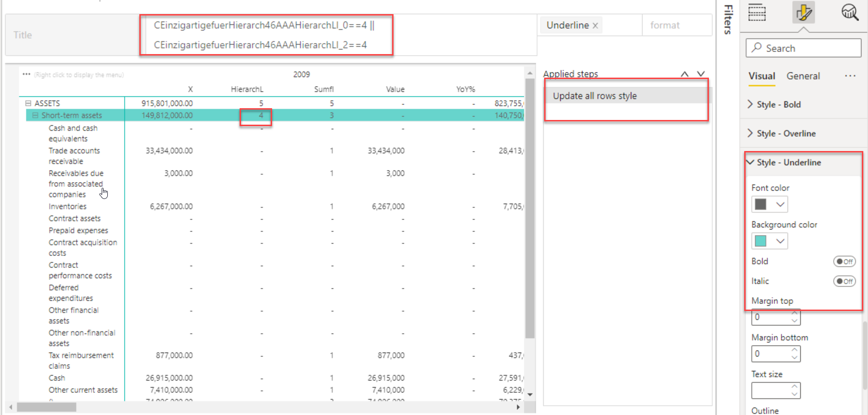This screenshot has height=415, width=868.
Task: Open the Background color dropdown arrow
Action: [x=780, y=241]
